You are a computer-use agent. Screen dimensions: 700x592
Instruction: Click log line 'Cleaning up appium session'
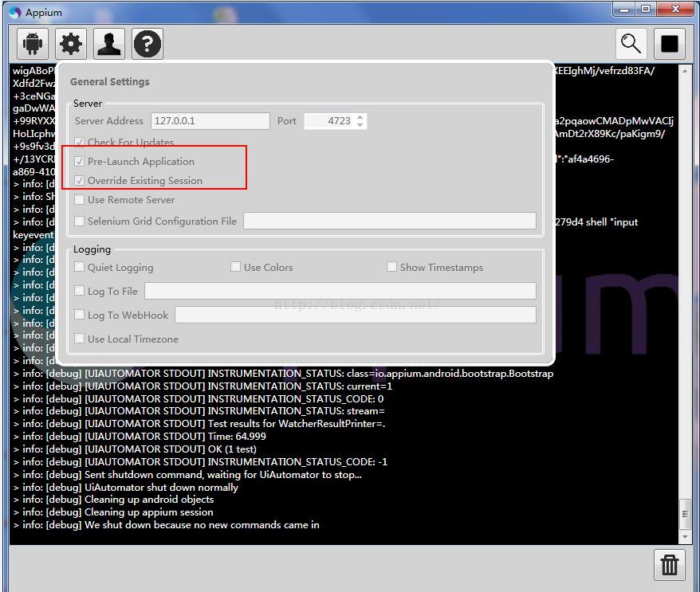[x=113, y=512]
